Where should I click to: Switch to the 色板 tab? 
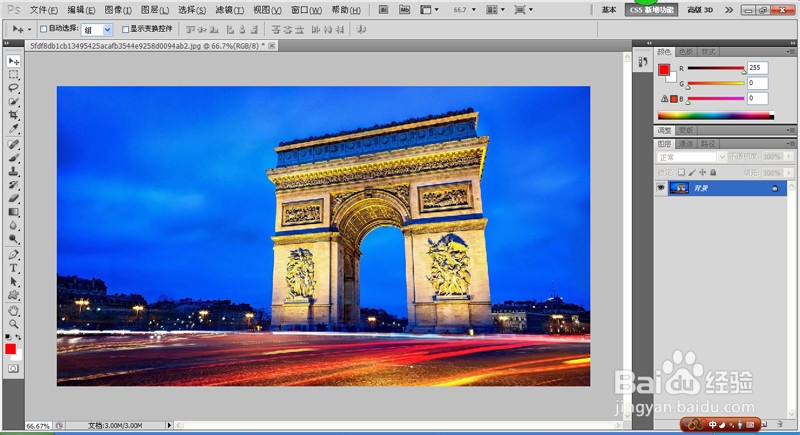[686, 52]
